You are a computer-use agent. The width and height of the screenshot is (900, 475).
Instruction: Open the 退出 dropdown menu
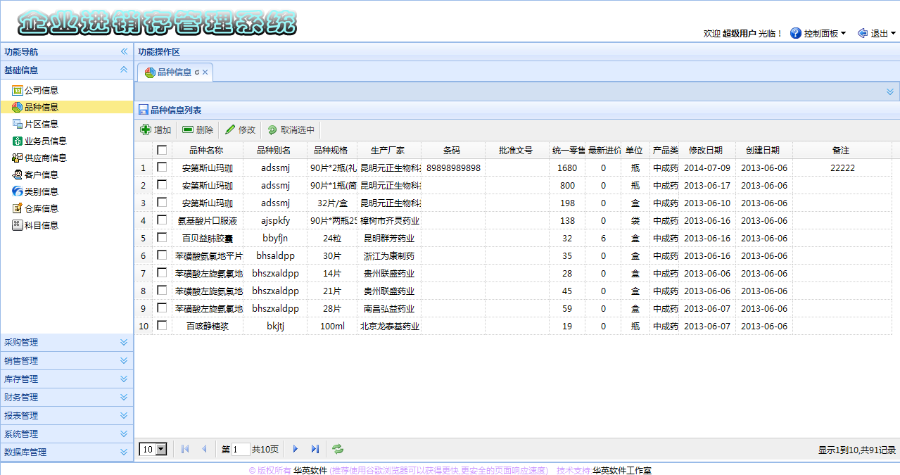(x=883, y=33)
